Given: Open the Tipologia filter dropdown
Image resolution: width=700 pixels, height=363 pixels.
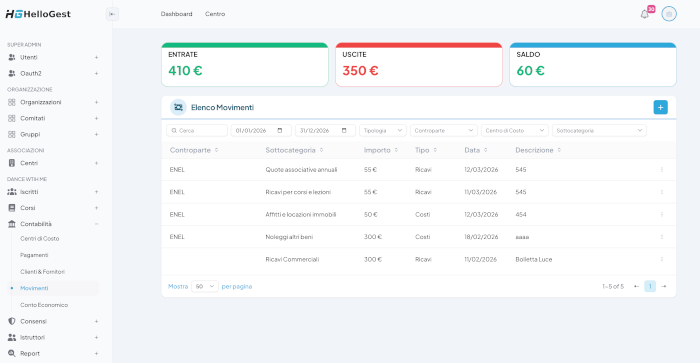Looking at the screenshot, I should tap(383, 130).
